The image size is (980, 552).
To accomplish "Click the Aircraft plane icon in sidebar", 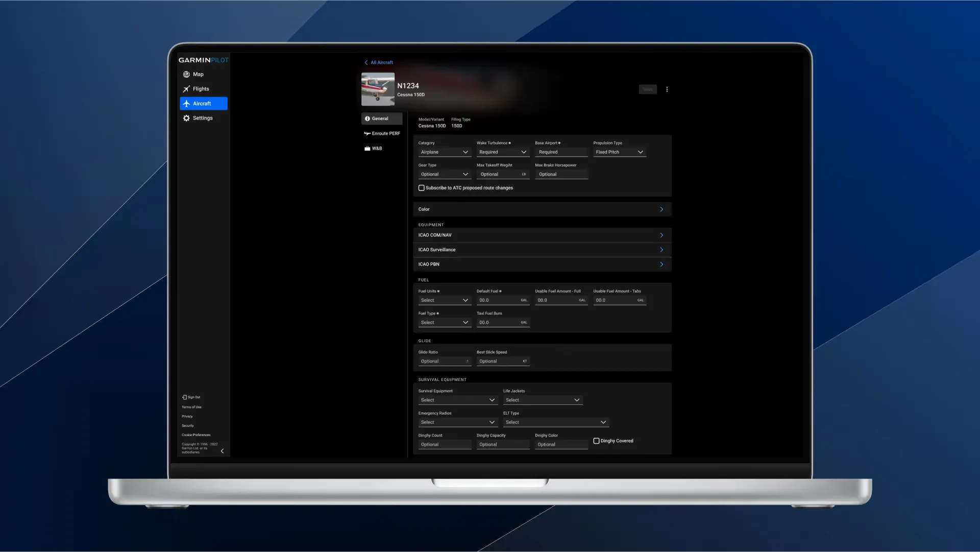I will click(186, 104).
